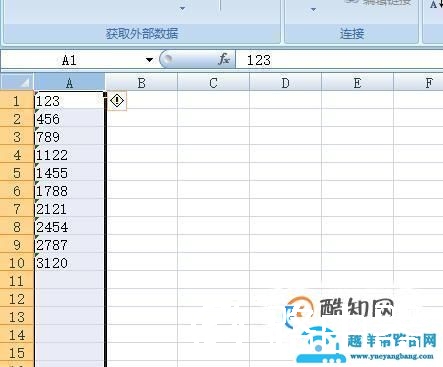The image size is (443, 367).
Task: Click cell containing 2454
Action: pos(69,226)
